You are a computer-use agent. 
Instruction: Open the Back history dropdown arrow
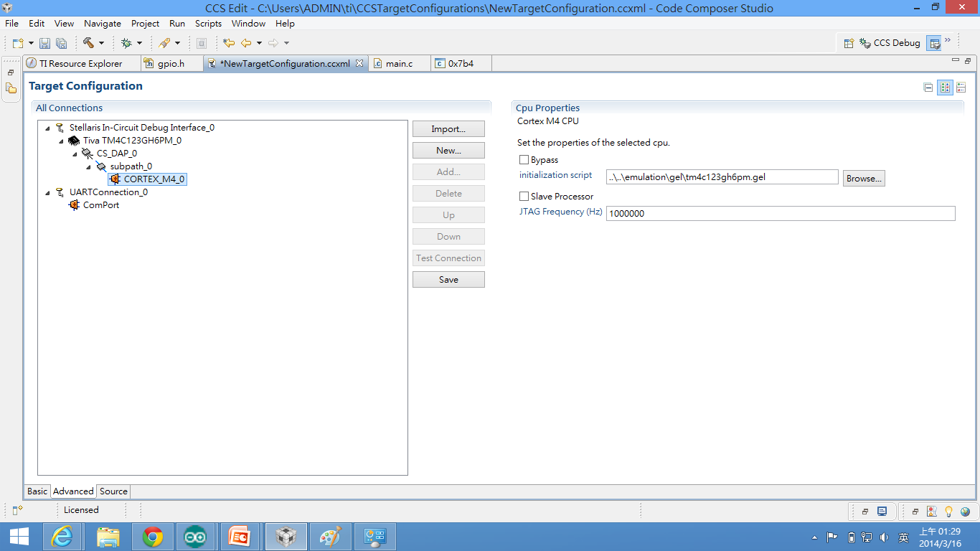(259, 44)
